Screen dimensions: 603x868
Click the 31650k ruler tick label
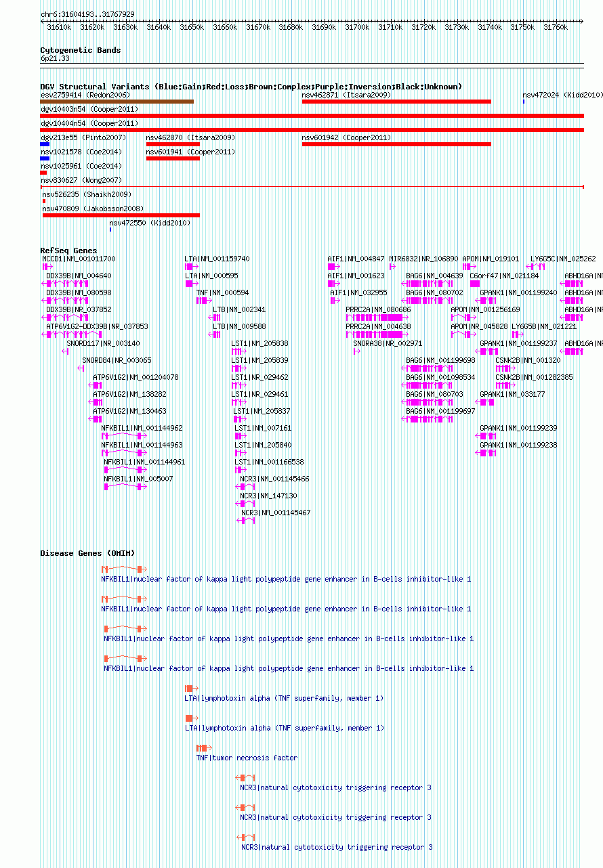[x=191, y=27]
